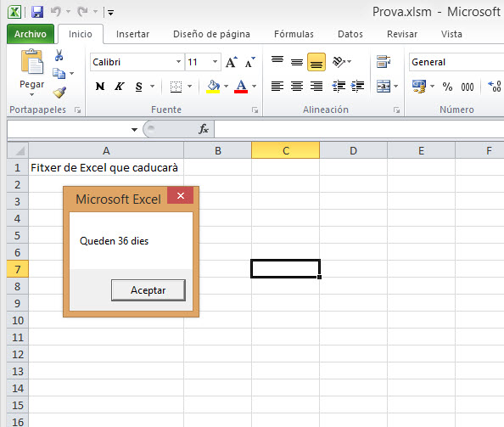The width and height of the screenshot is (504, 427).
Task: Open the Calibri font name dropdown
Action: click(178, 62)
